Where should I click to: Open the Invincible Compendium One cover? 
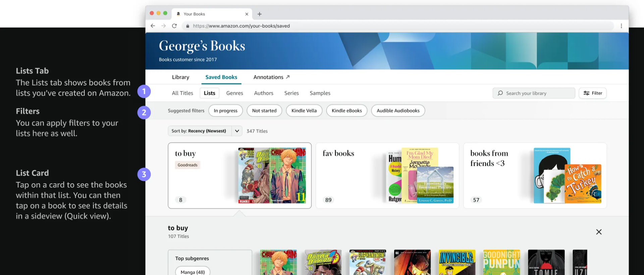457,262
